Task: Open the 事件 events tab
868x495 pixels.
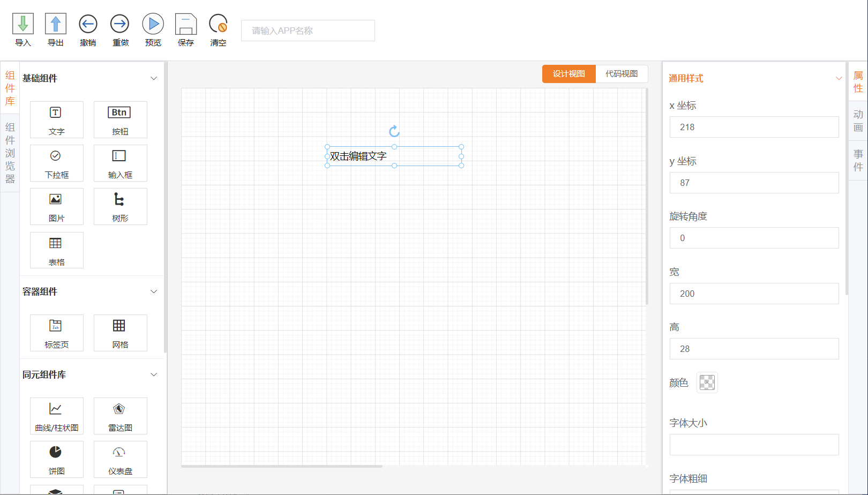Action: (x=858, y=161)
